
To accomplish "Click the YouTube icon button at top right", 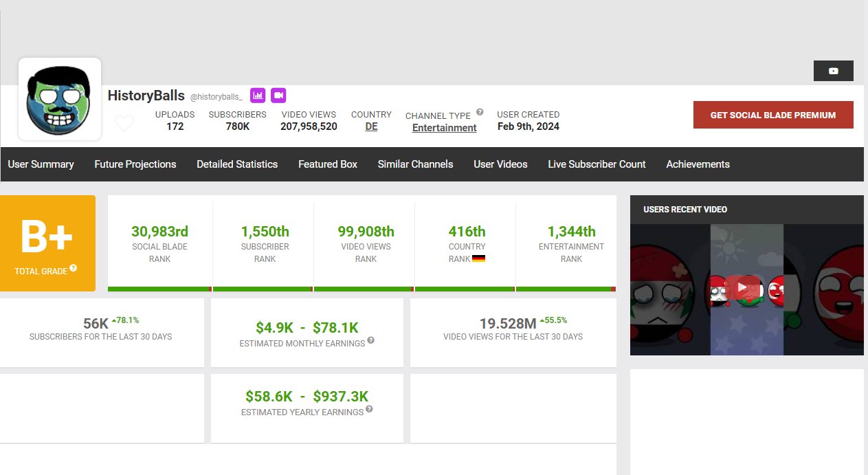I will 834,71.
